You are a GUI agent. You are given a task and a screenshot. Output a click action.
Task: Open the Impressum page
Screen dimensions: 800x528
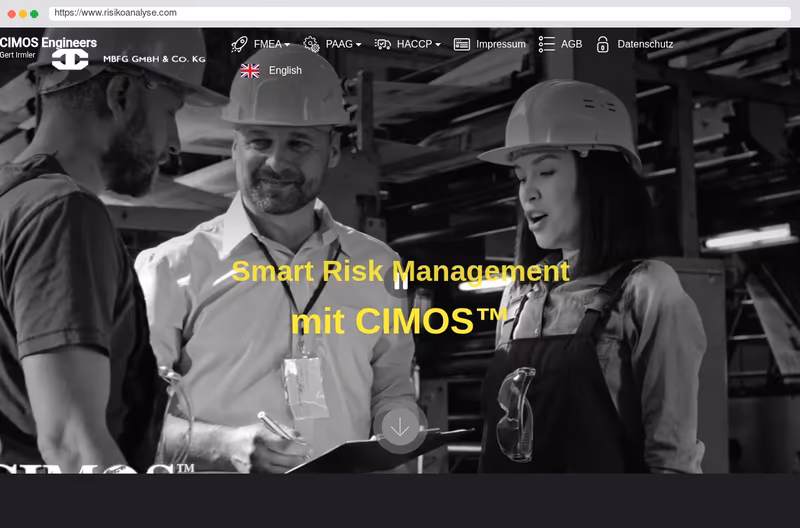[501, 44]
